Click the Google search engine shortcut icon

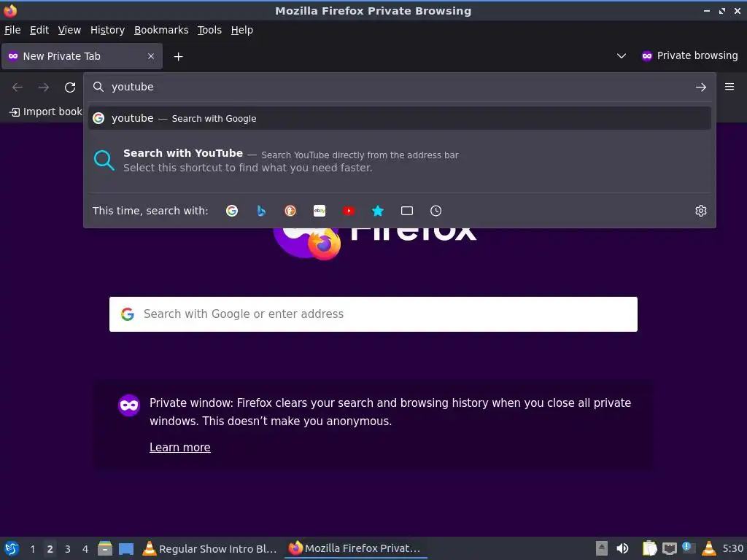(x=232, y=211)
